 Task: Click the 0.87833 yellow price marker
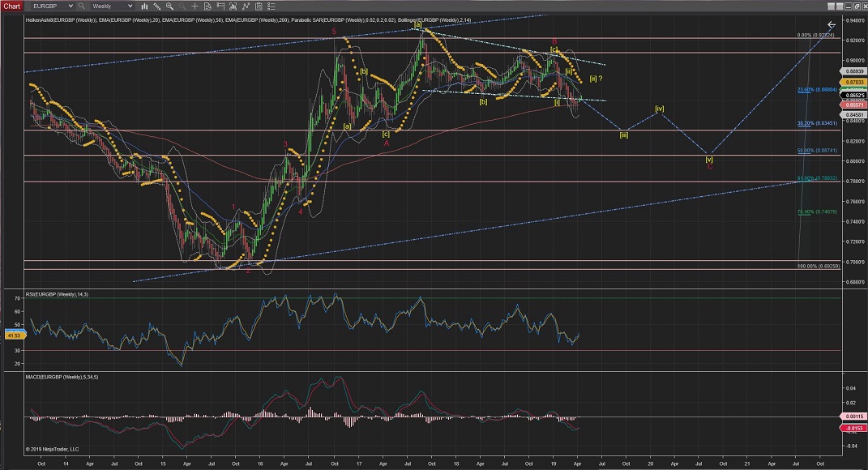[853, 82]
